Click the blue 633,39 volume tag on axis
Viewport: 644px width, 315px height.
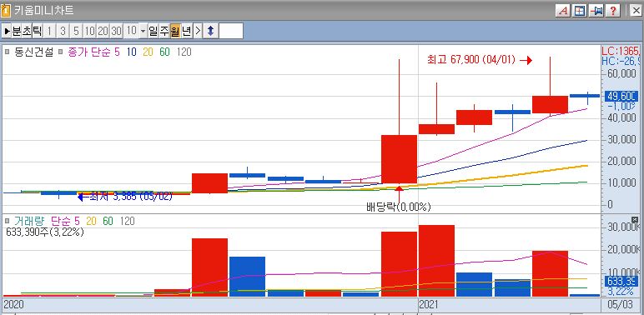[x=621, y=281]
